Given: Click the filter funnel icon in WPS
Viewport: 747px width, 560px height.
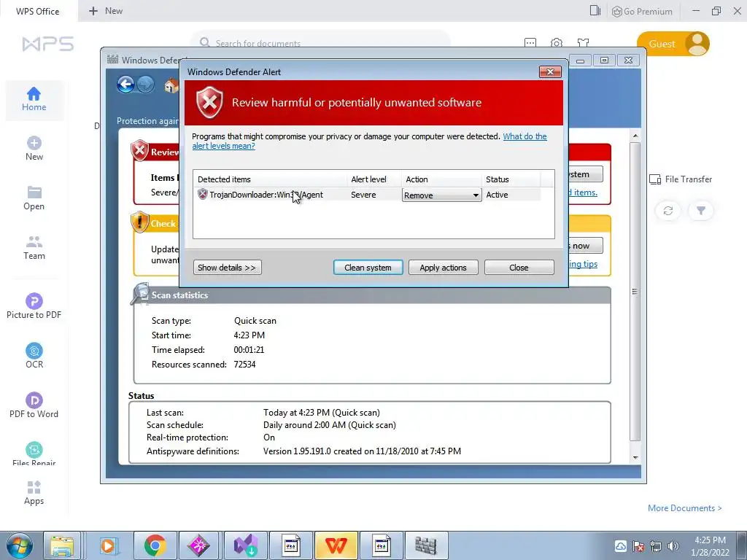Looking at the screenshot, I should [701, 211].
